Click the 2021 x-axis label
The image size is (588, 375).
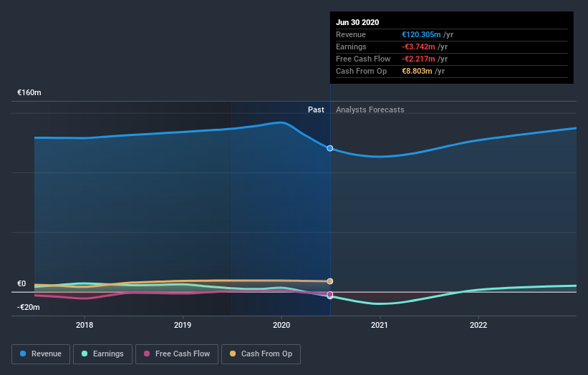tap(380, 325)
